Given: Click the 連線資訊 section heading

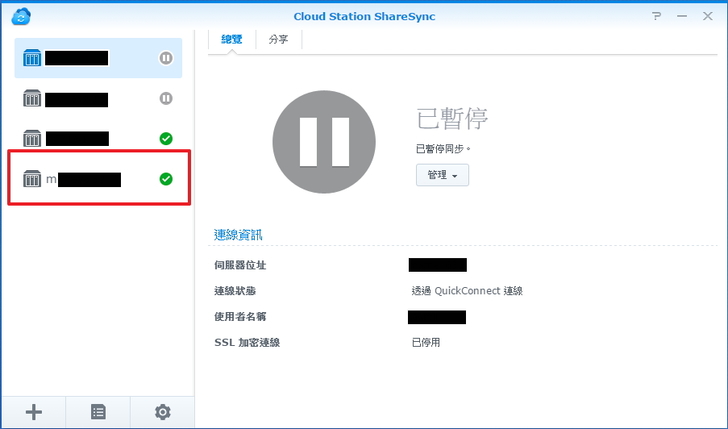Looking at the screenshot, I should 238,235.
